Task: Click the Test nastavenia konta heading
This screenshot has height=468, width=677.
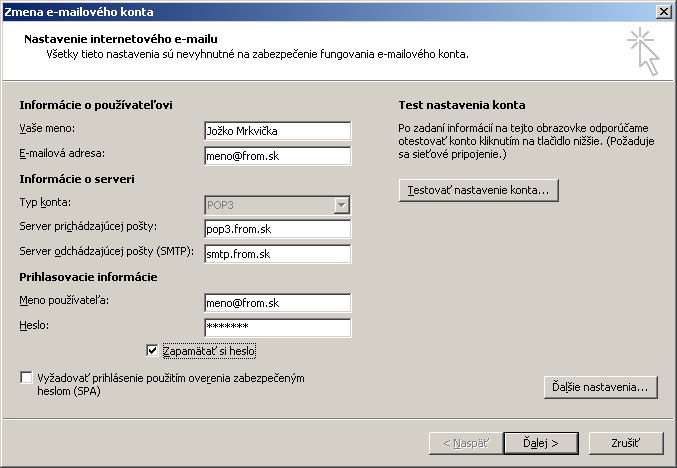Action: tap(461, 105)
